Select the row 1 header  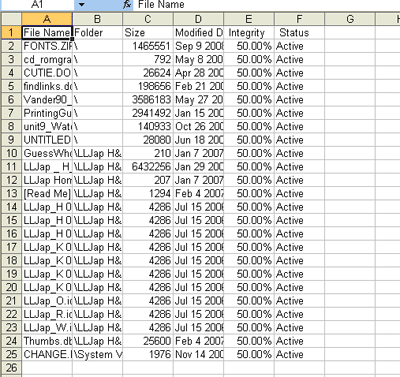coord(11,33)
